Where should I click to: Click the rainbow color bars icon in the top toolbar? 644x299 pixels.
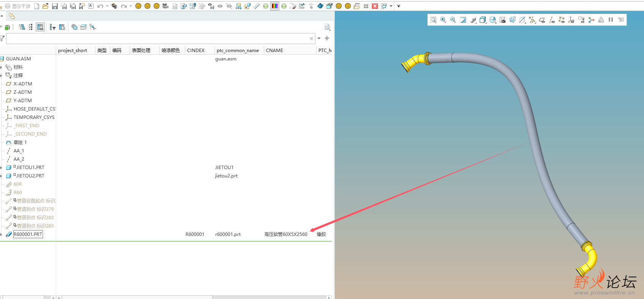[x=275, y=6]
